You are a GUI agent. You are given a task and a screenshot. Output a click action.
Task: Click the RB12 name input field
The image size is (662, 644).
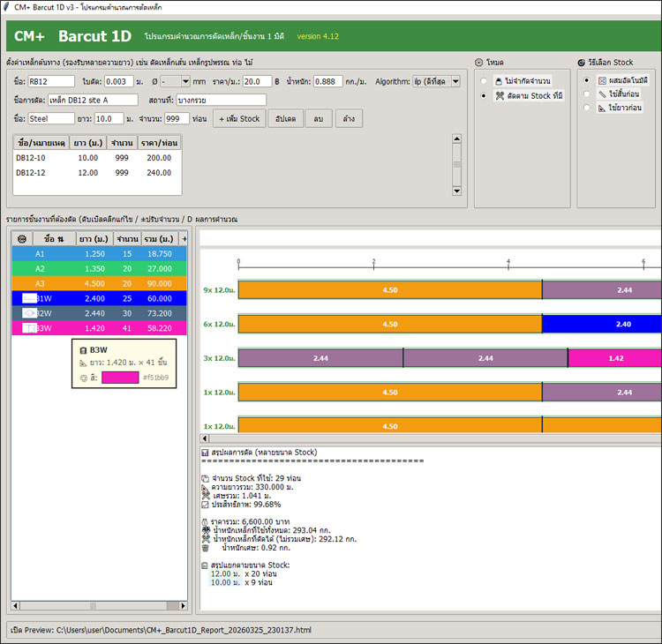(51, 81)
